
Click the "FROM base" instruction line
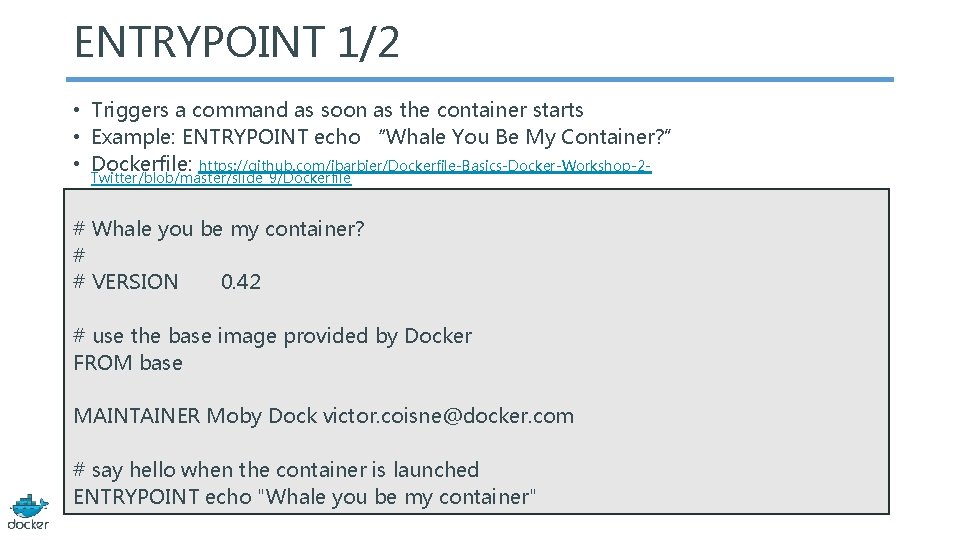pos(128,363)
